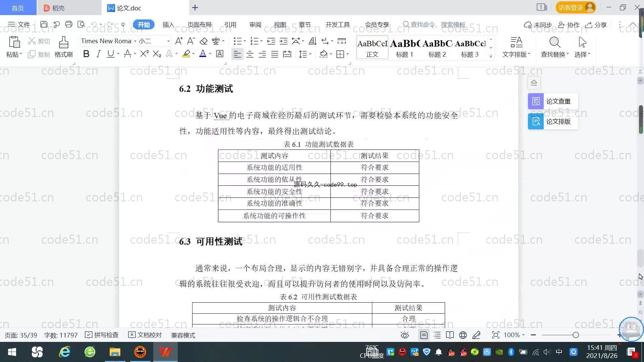Viewport: 644px width, 362px height.
Task: Toggle Superscript formatting
Action: (x=144, y=54)
